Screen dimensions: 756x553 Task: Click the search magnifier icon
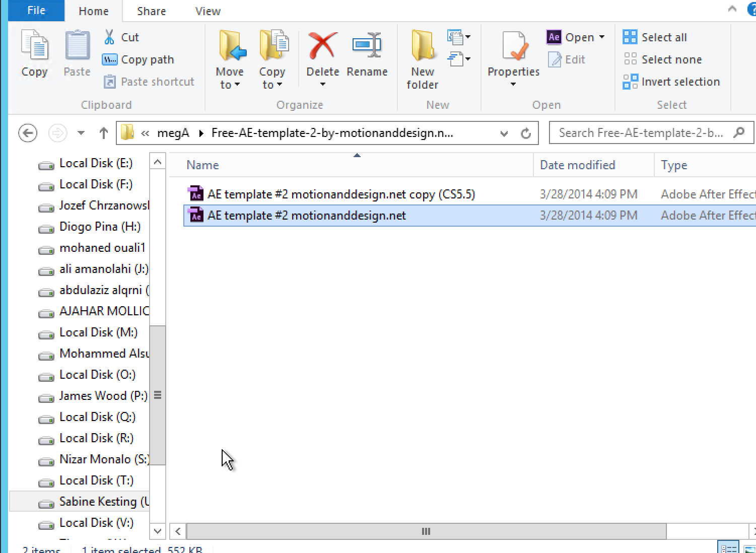tap(739, 132)
